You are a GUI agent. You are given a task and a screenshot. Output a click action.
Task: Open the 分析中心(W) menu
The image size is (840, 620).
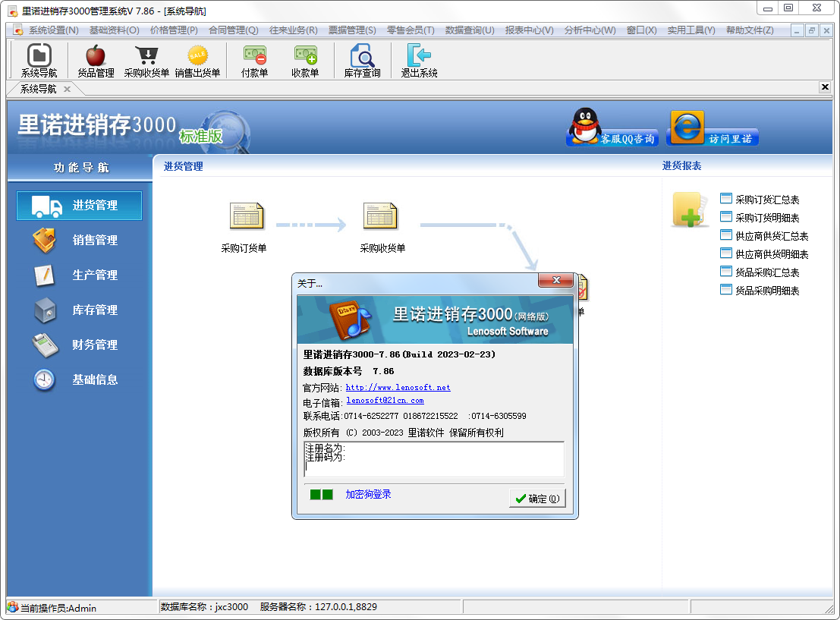click(x=590, y=30)
